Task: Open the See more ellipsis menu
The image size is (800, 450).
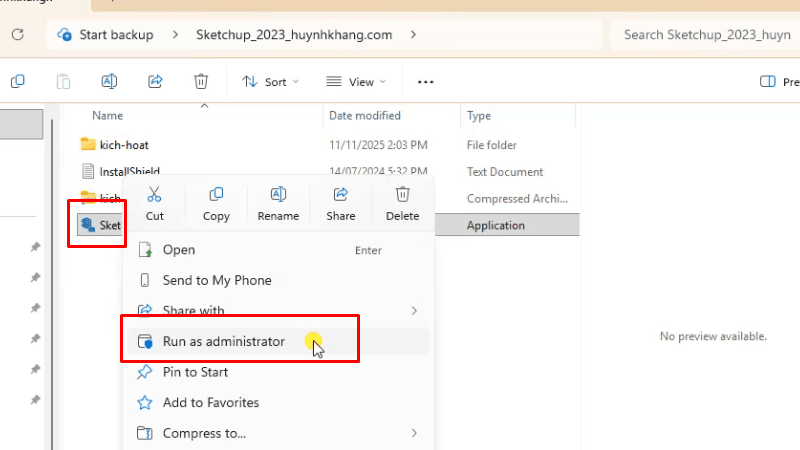Action: (426, 82)
